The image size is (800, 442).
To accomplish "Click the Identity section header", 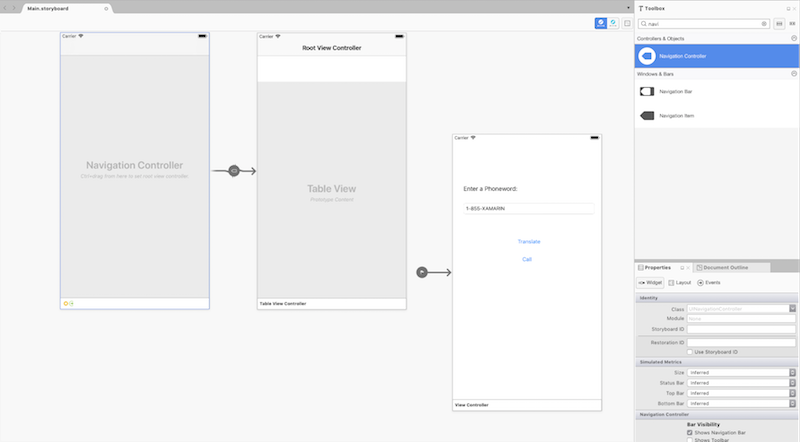I will click(x=716, y=298).
